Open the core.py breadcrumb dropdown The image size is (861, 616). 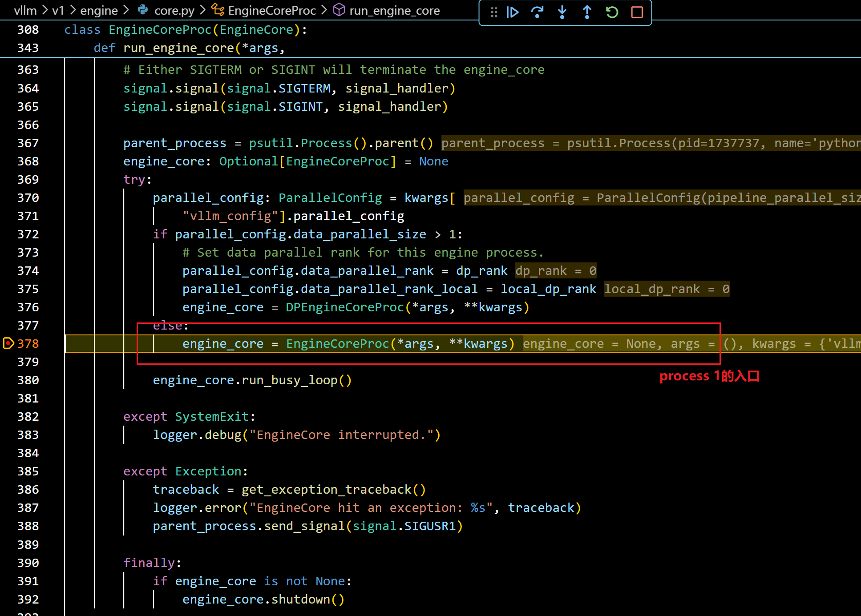[x=174, y=11]
